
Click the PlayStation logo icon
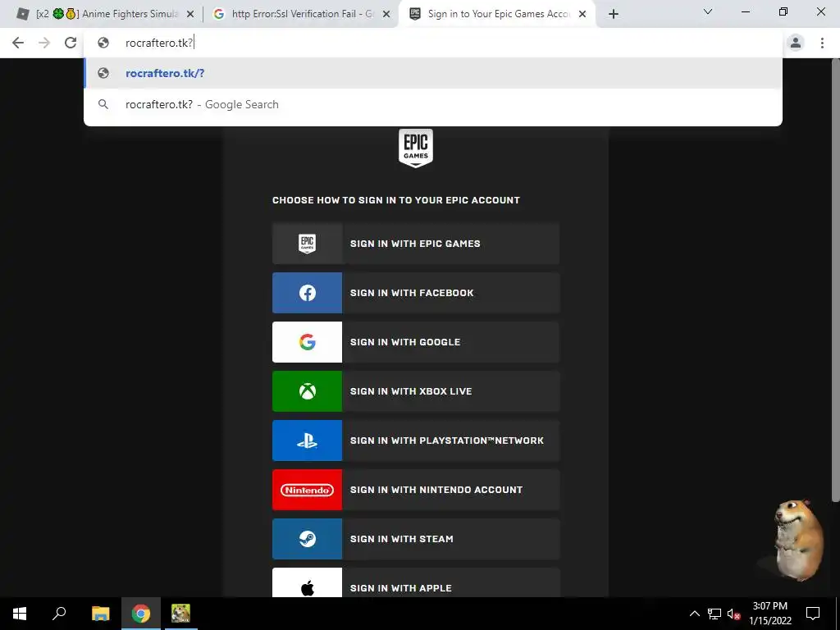[x=307, y=441]
